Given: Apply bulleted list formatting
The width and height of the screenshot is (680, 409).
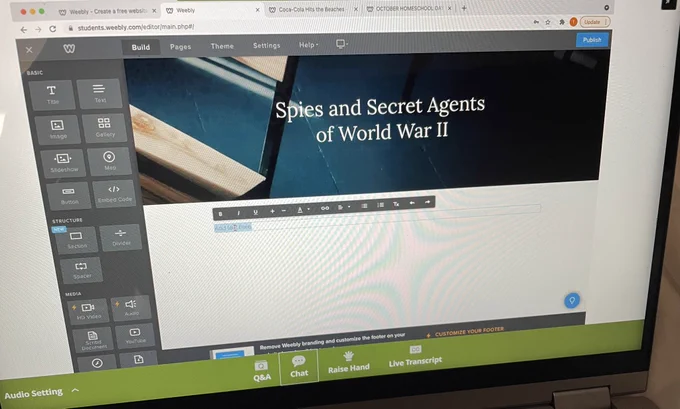Looking at the screenshot, I should (364, 206).
